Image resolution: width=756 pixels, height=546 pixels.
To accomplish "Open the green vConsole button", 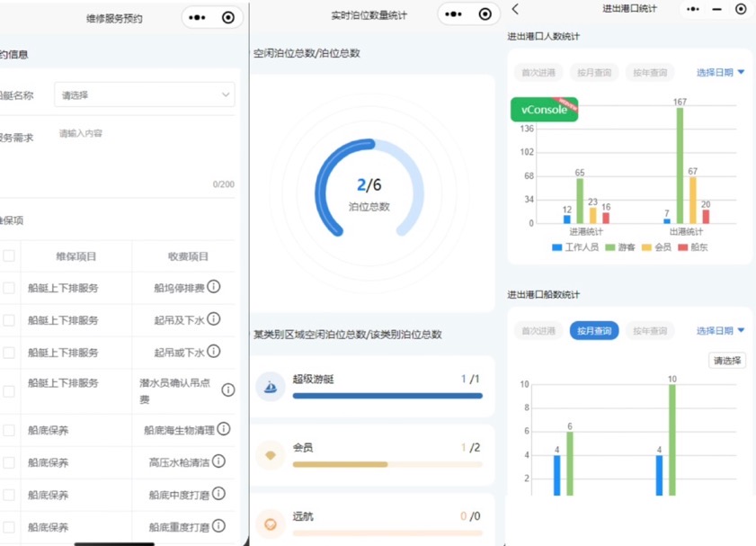I will pyautogui.click(x=544, y=110).
